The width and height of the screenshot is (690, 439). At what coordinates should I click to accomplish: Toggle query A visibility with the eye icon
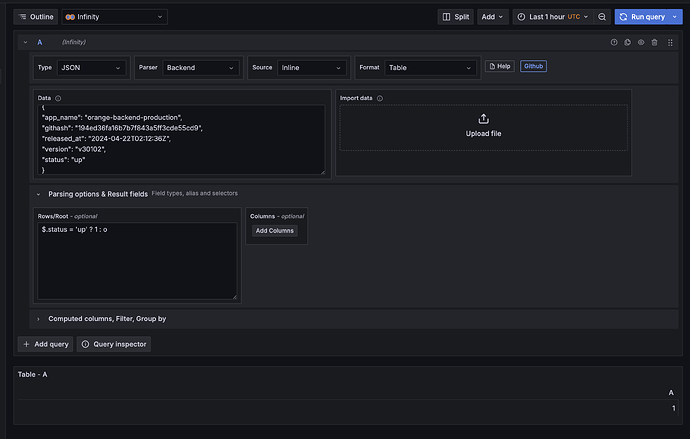click(x=641, y=42)
